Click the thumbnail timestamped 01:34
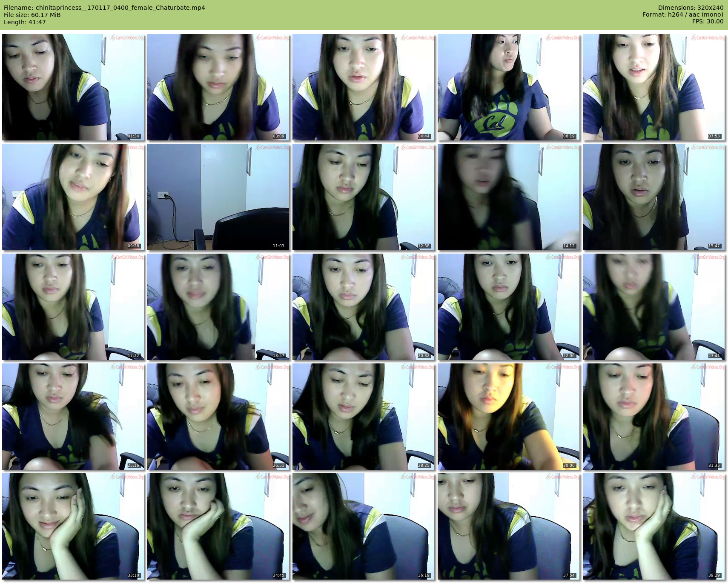Viewport: 728px width, 583px height. pyautogui.click(x=73, y=87)
